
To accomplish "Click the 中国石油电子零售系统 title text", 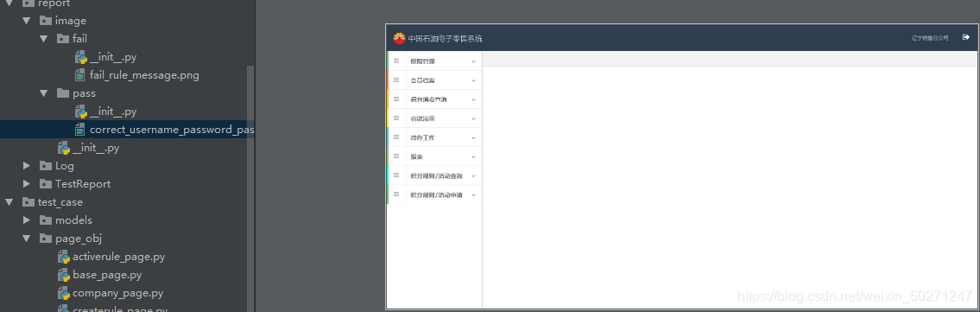I will [445, 39].
